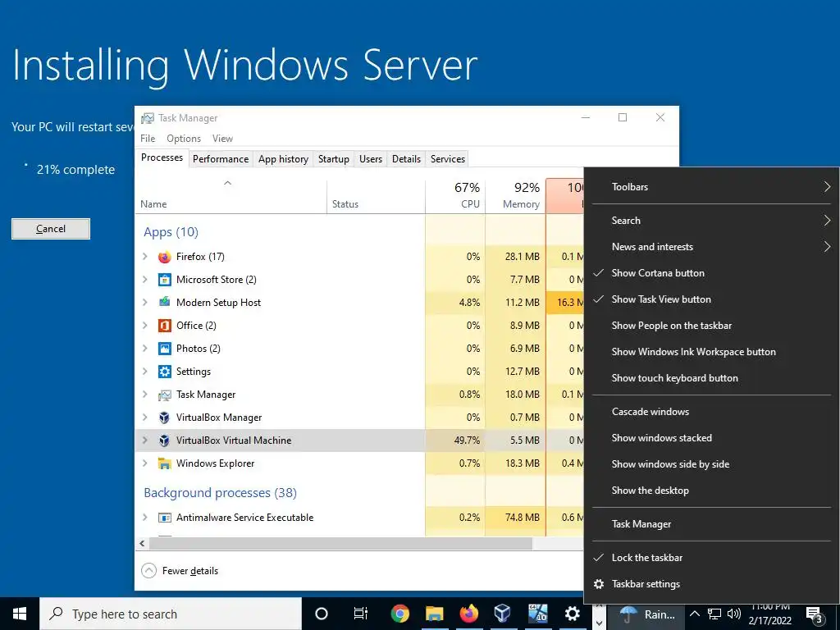This screenshot has width=840, height=630.
Task: Click the Task Manager title bar icon
Action: (148, 118)
